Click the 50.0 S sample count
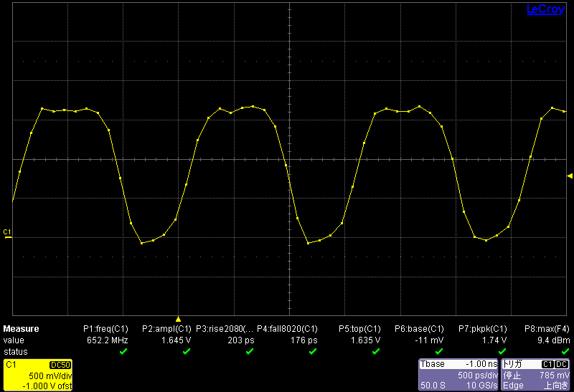The width and height of the screenshot is (574, 392). 433,386
